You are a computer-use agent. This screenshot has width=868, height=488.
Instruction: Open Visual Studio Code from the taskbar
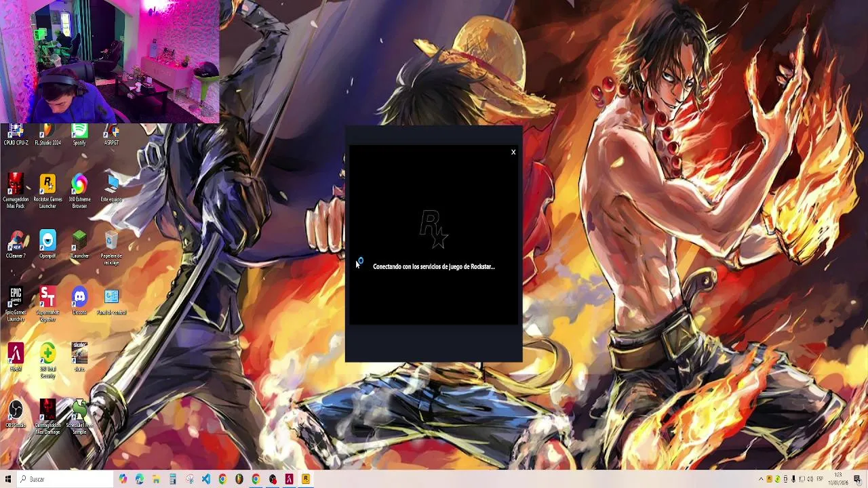206,479
